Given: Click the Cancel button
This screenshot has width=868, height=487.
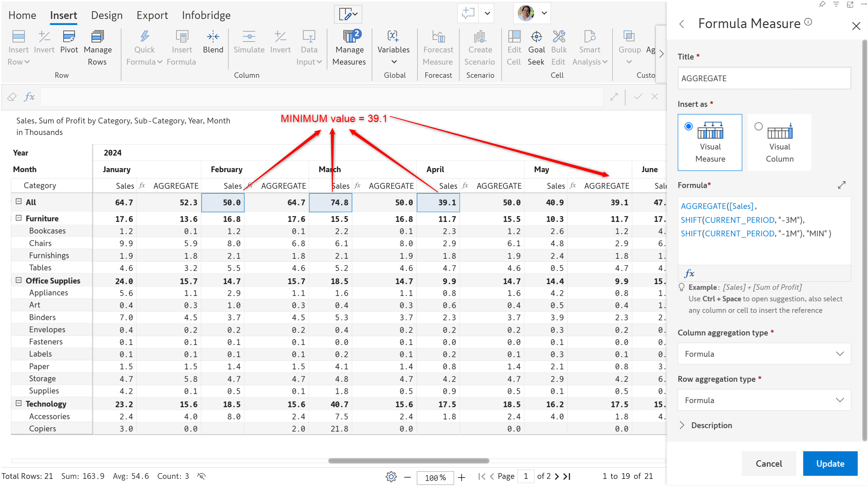Looking at the screenshot, I should pyautogui.click(x=769, y=463).
